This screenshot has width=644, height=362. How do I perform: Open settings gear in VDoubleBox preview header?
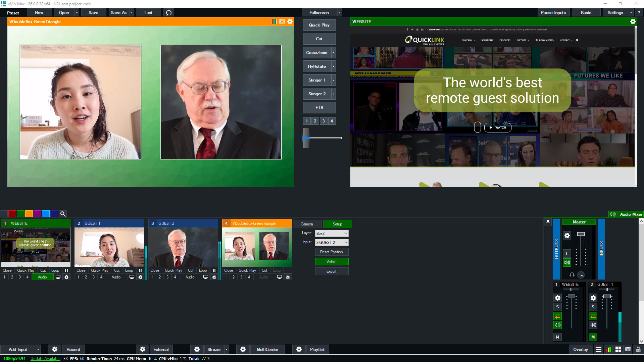290,21
